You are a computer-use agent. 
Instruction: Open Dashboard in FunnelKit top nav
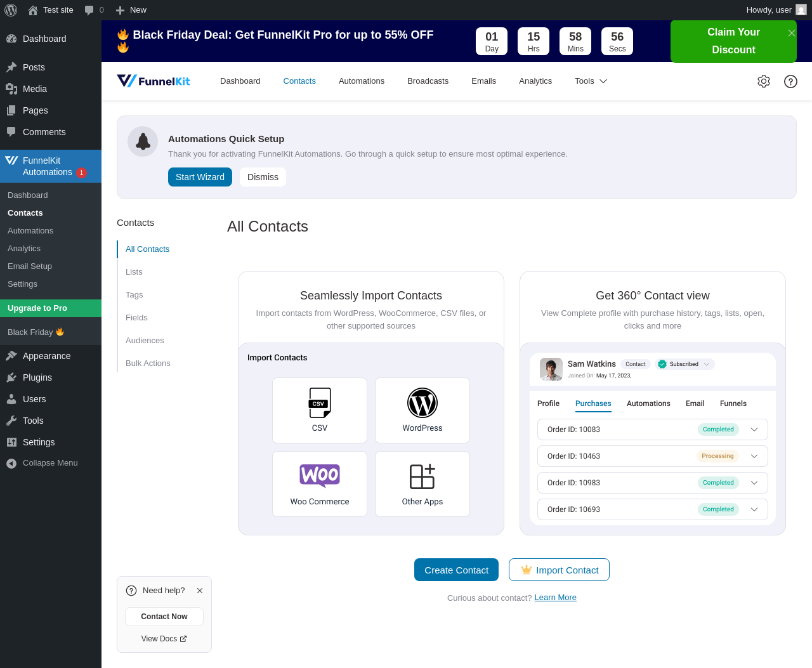[240, 81]
